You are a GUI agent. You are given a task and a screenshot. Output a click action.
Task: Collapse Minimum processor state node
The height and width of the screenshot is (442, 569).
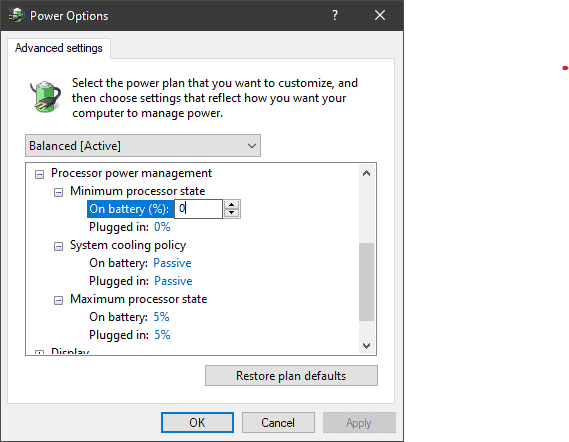(58, 192)
